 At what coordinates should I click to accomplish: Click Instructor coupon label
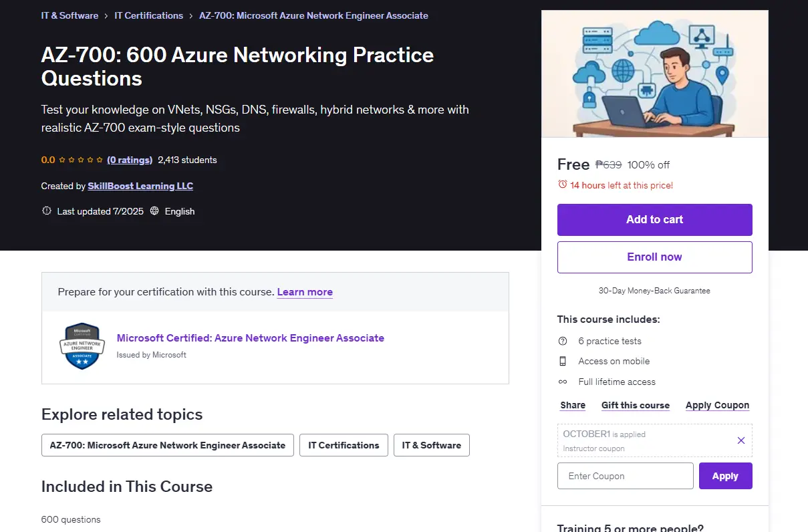(x=594, y=448)
